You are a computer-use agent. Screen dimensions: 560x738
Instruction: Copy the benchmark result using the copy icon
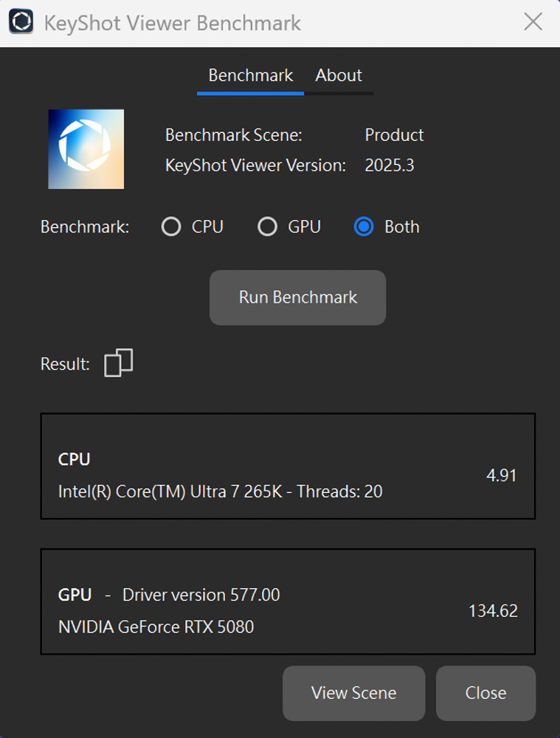(118, 363)
